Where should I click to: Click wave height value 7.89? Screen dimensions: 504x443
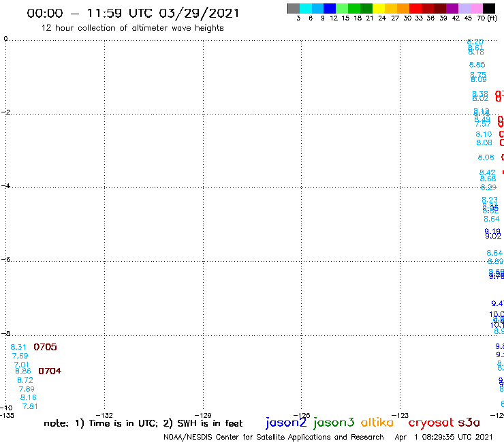[27, 389]
